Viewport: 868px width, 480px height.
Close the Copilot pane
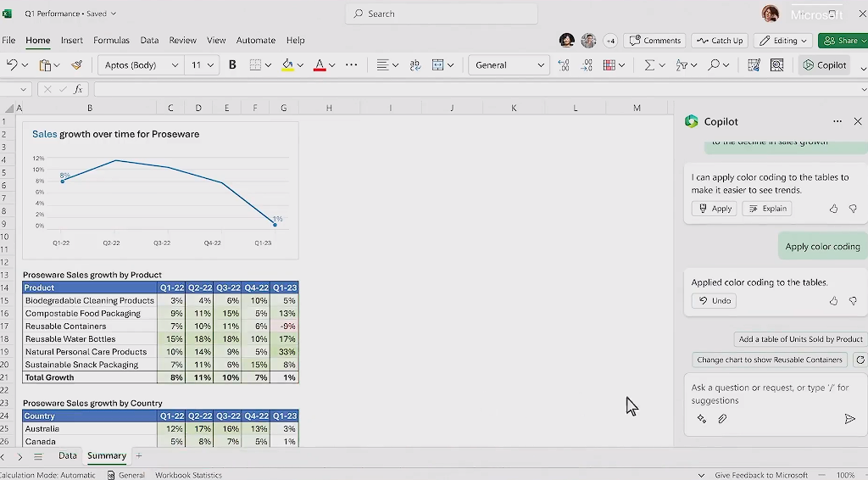[858, 121]
